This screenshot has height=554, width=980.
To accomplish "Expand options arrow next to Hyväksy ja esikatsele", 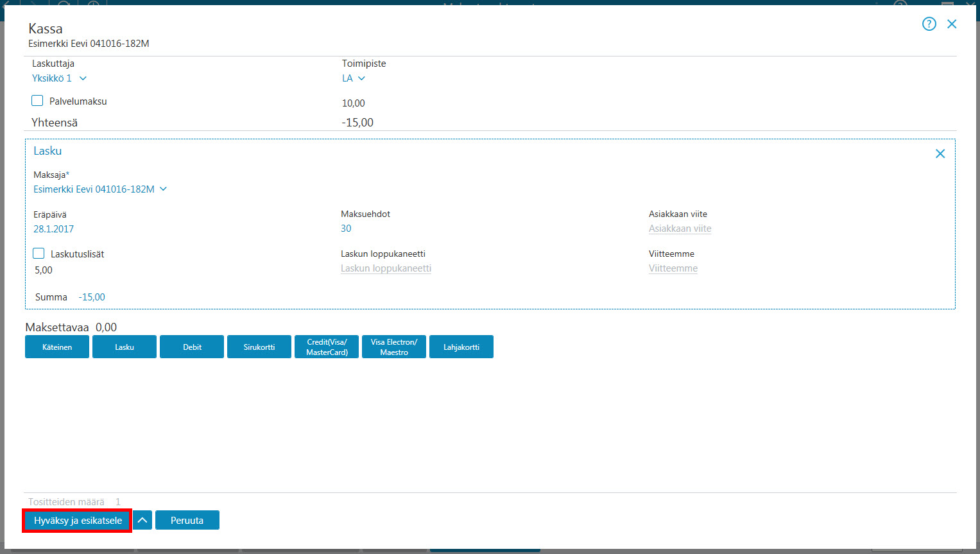I will pyautogui.click(x=142, y=520).
